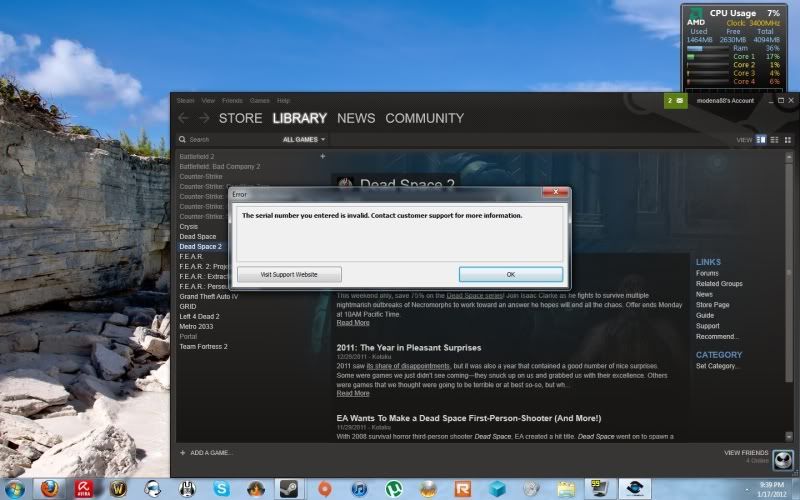Open the Support link under LINKS
Viewport: 800px width, 500px height.
708,326
